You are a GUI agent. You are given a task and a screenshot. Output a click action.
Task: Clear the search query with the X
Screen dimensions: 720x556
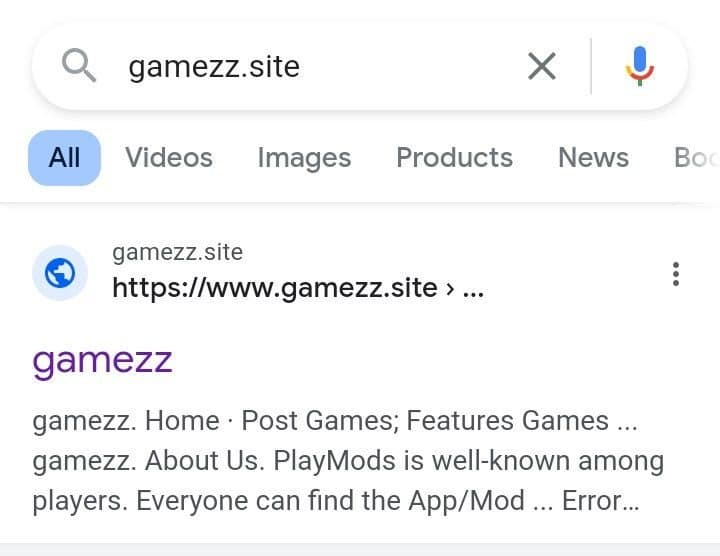pyautogui.click(x=541, y=67)
